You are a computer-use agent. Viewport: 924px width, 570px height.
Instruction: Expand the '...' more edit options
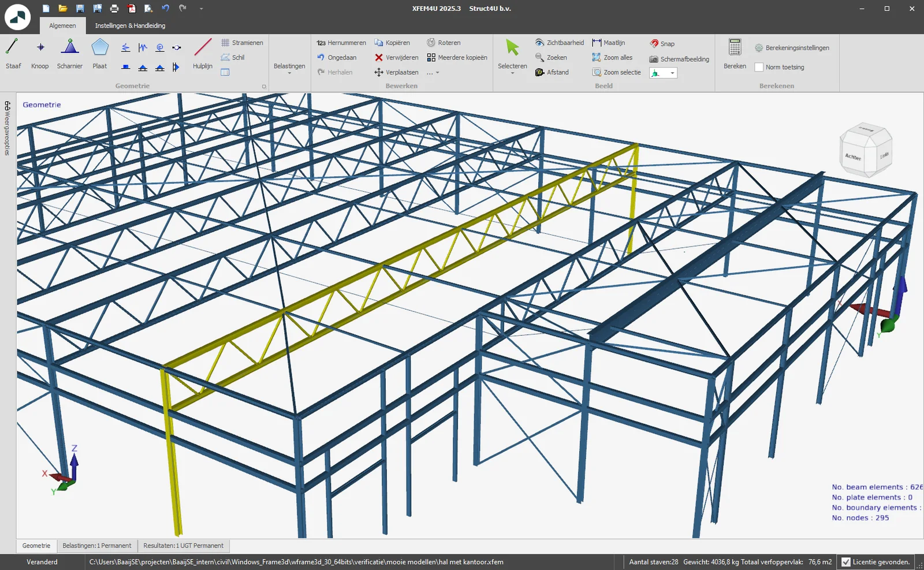point(433,72)
